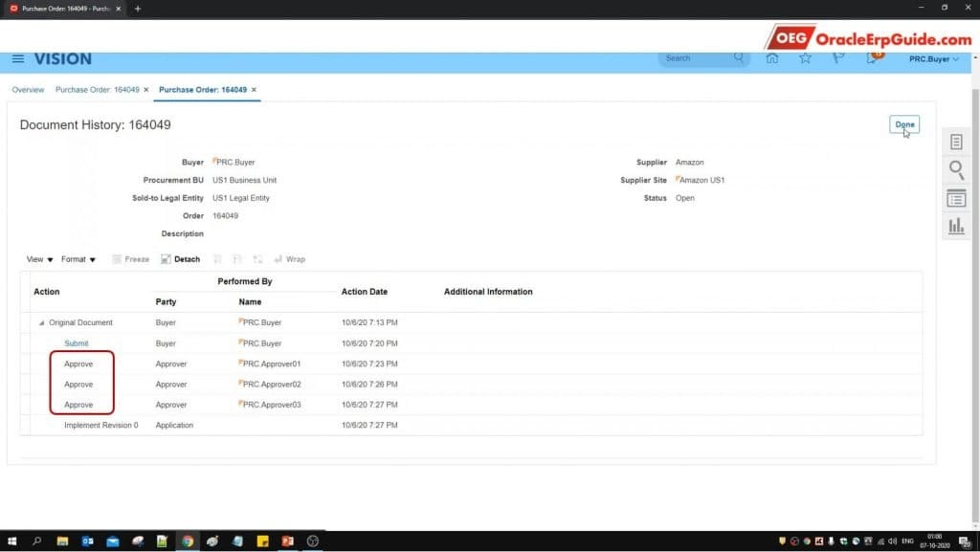Screen dimensions: 980x552
Task: Open the View menu dropdown
Action: (36, 258)
